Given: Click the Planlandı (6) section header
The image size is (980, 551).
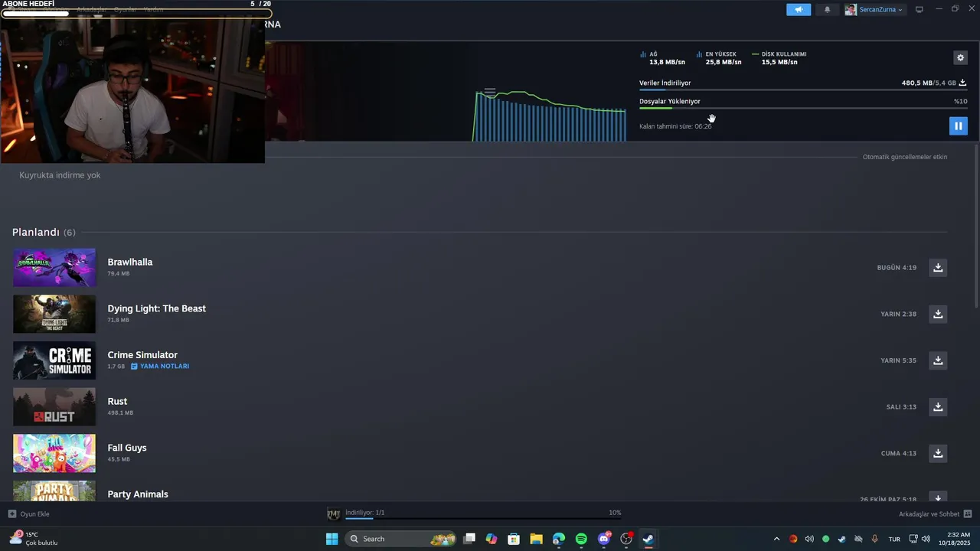Looking at the screenshot, I should (44, 232).
